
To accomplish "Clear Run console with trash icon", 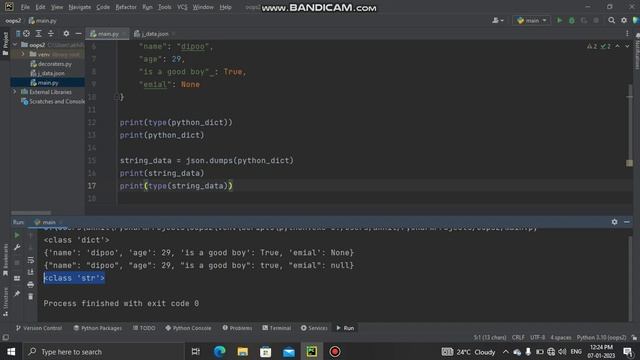I will click(x=31, y=297).
